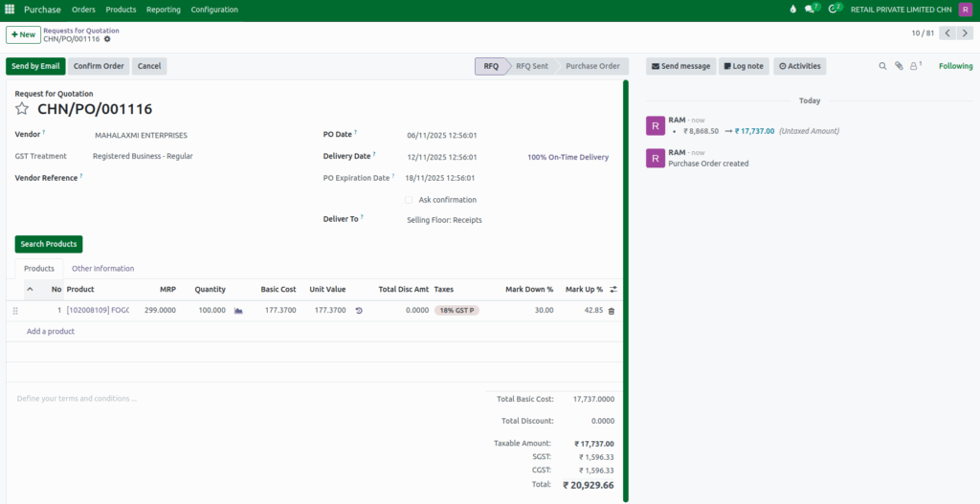Select the RFQ Sent status stage
Screen dimensions: 980x504
tap(532, 66)
